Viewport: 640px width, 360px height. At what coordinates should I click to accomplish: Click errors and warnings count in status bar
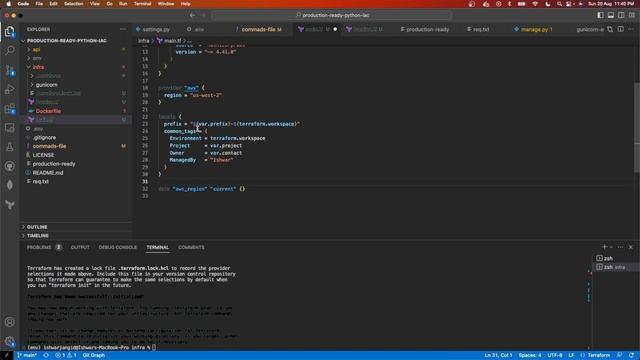tap(66, 356)
